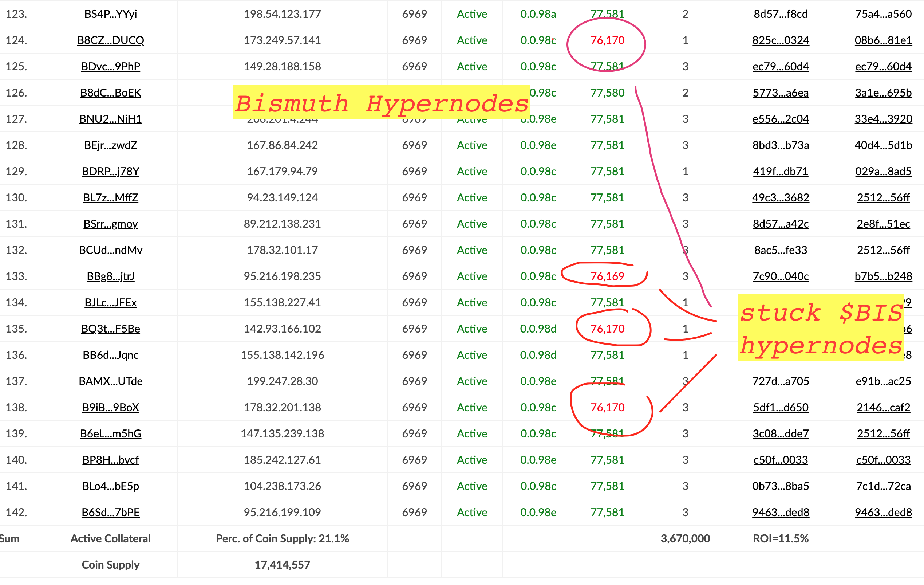Open hash link e91b...ac25

(883, 381)
